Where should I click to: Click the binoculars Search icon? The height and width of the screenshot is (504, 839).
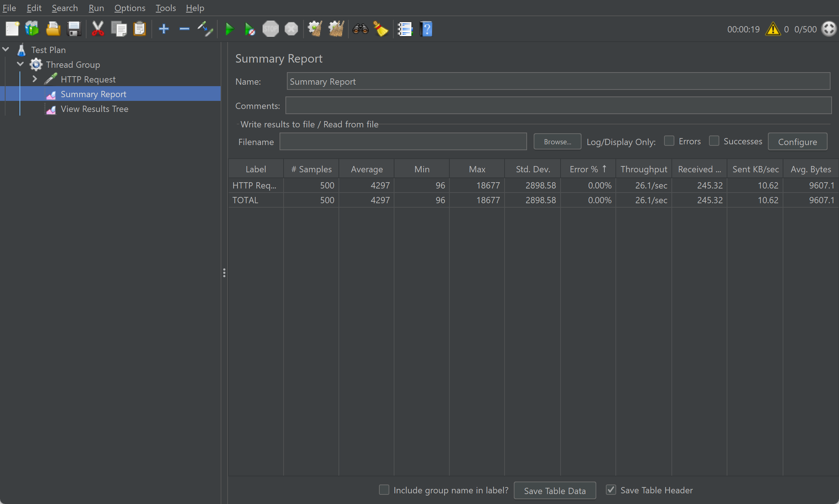point(360,29)
